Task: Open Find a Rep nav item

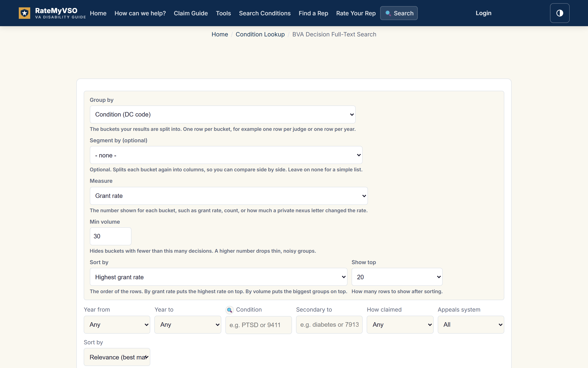Action: tap(313, 13)
